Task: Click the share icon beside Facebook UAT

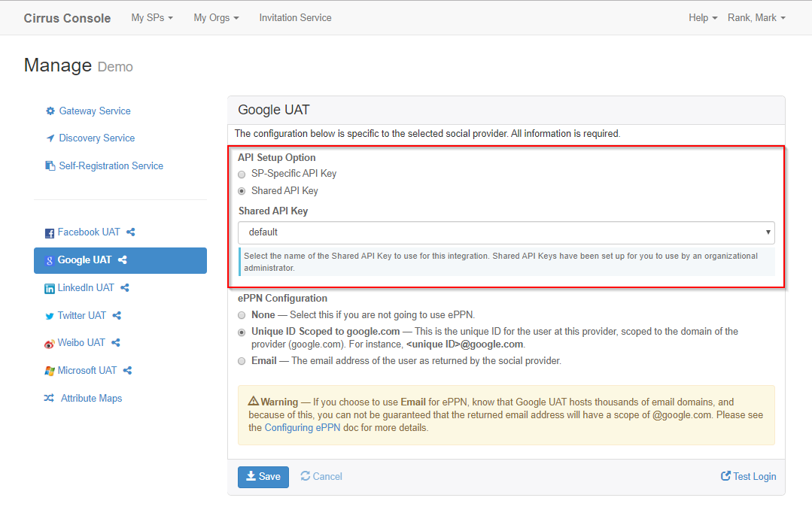Action: (x=130, y=232)
